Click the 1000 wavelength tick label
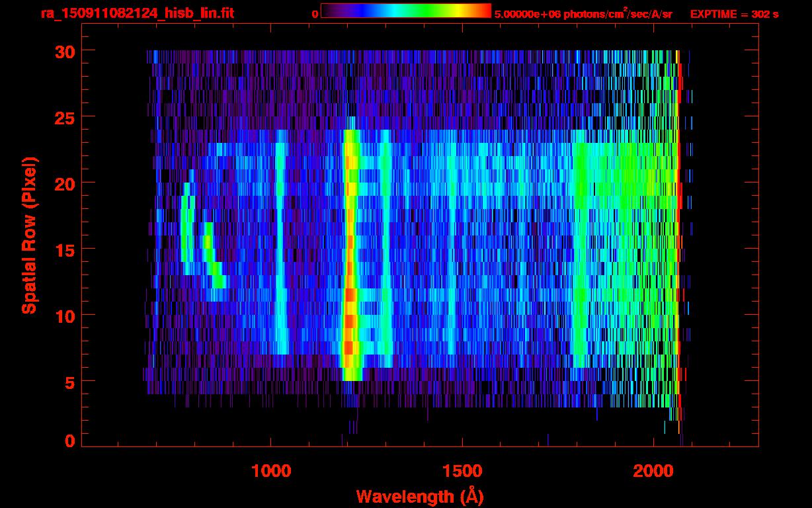This screenshot has width=812, height=508. click(x=270, y=471)
